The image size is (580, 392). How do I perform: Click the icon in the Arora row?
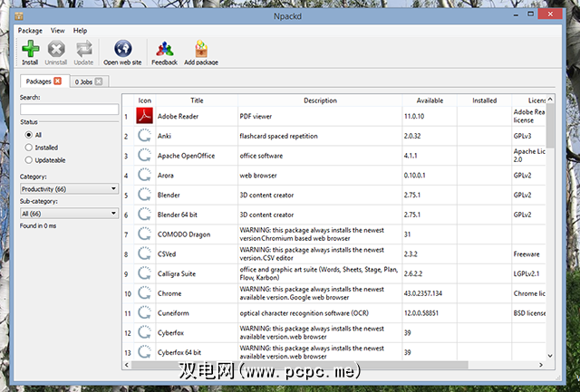pos(144,175)
